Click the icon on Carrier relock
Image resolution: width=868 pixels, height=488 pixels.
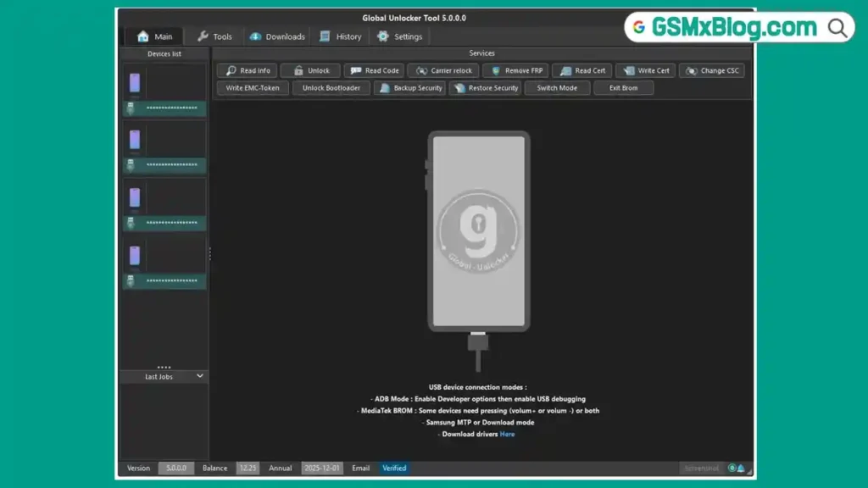(x=422, y=71)
